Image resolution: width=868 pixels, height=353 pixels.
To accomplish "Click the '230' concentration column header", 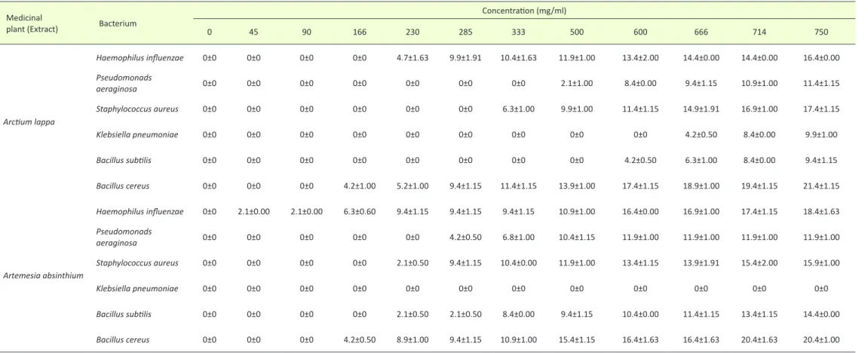I will [x=413, y=32].
